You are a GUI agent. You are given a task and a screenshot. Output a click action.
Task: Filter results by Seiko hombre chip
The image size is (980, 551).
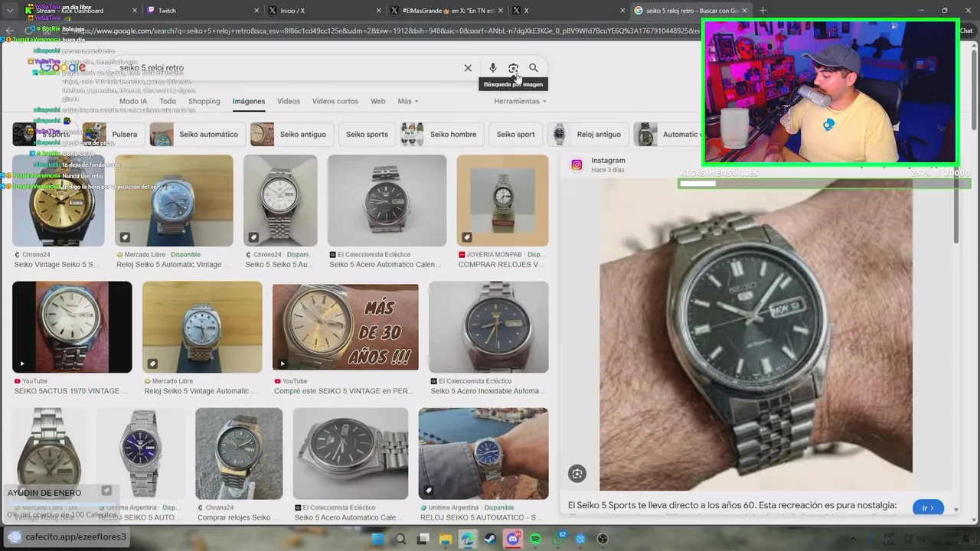coord(442,134)
